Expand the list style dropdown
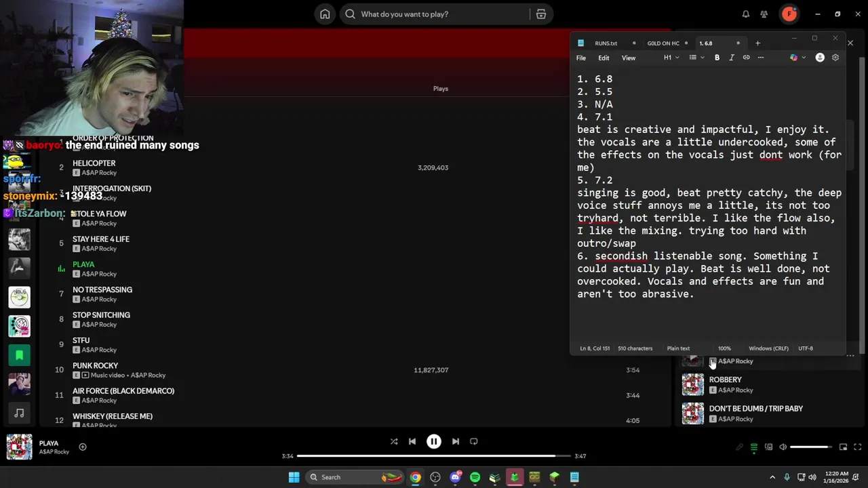Image resolution: width=868 pixels, height=488 pixels. coord(696,58)
